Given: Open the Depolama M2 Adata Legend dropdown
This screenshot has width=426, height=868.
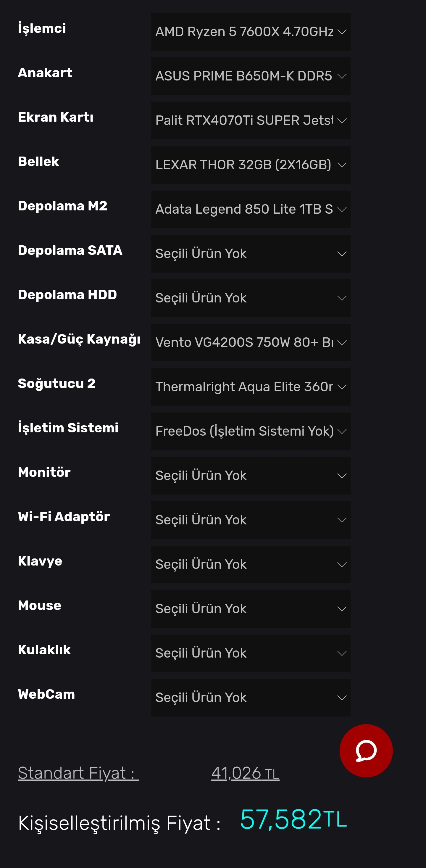Looking at the screenshot, I should 250,209.
